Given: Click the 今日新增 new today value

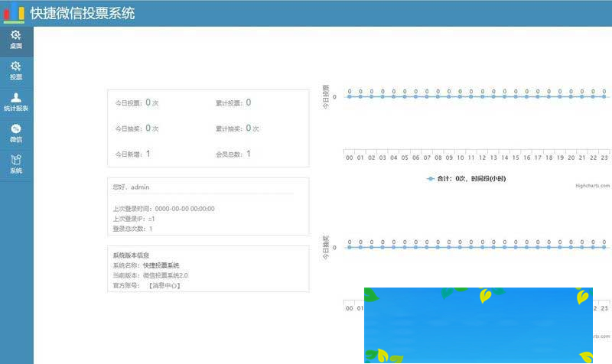Looking at the screenshot, I should pyautogui.click(x=148, y=154).
